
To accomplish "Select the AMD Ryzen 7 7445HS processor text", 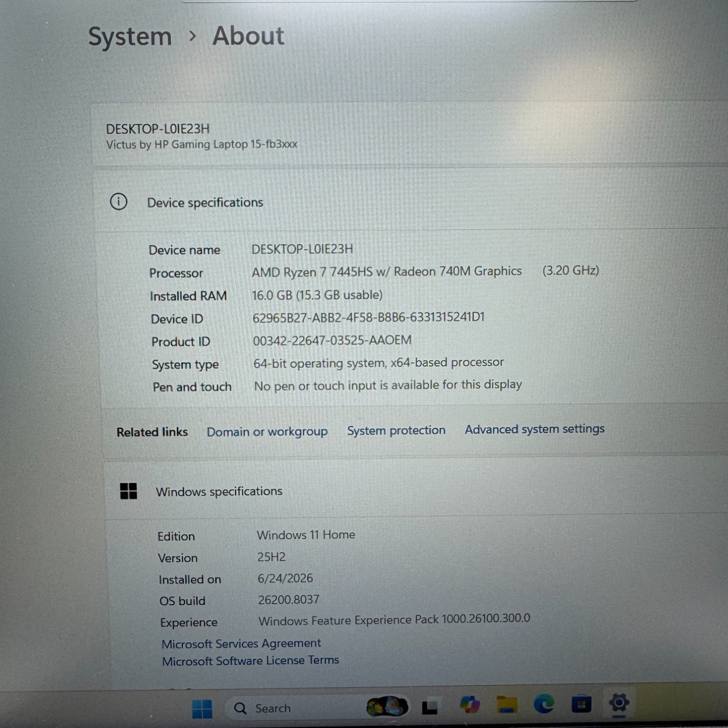I will [x=387, y=272].
